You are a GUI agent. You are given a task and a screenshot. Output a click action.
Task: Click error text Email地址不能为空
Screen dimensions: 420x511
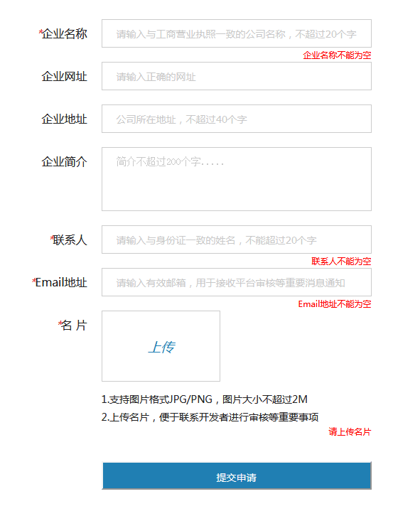(335, 304)
